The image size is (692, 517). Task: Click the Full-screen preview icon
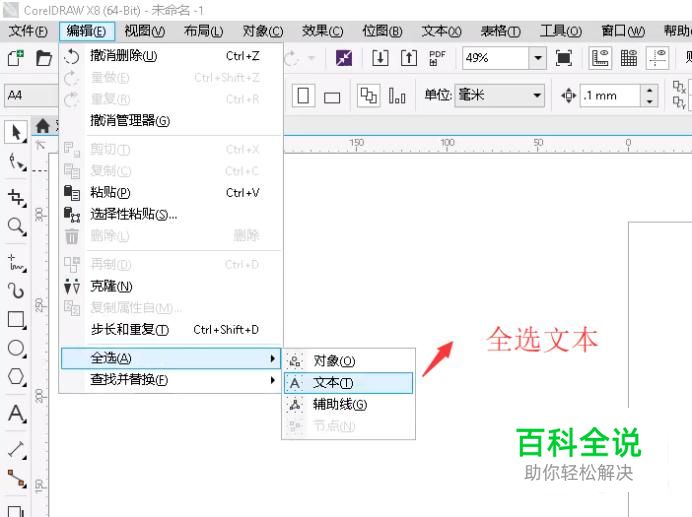tap(564, 58)
